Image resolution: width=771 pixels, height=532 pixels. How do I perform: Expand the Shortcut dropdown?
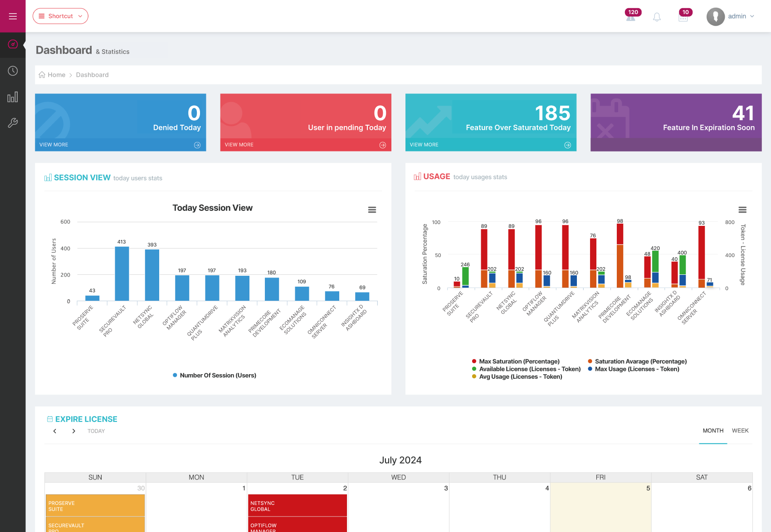(x=60, y=16)
